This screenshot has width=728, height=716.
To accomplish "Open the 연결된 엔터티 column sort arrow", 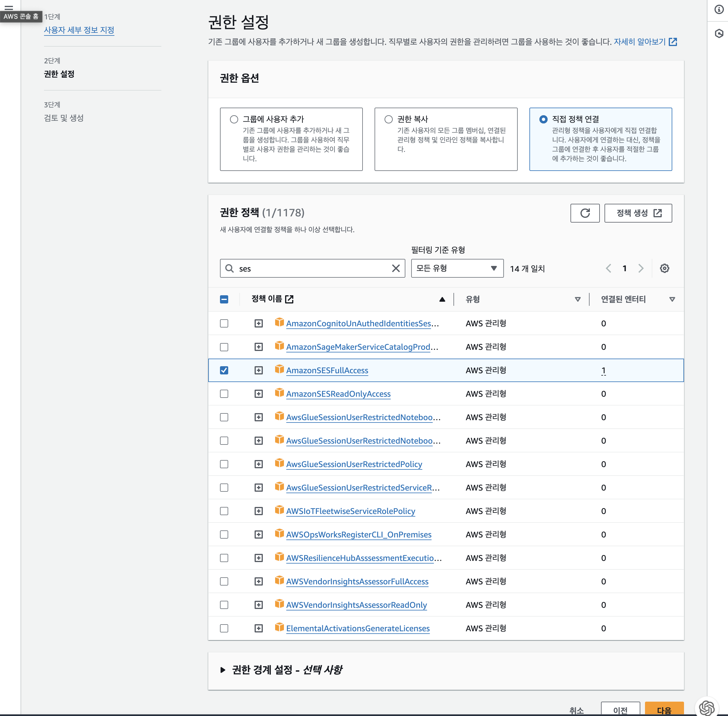I will point(672,299).
